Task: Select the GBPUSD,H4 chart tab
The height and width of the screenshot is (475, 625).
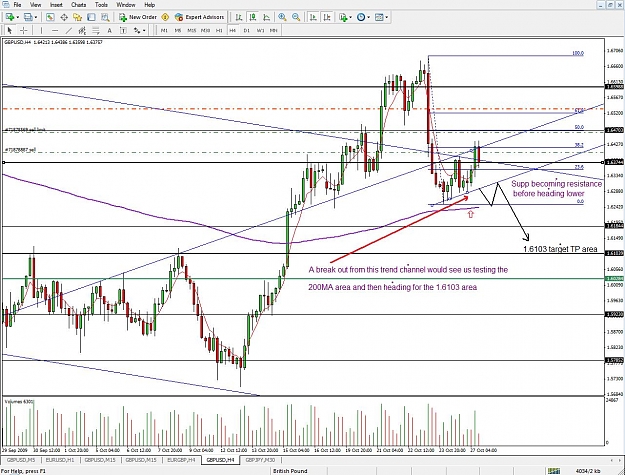Action: point(220,460)
